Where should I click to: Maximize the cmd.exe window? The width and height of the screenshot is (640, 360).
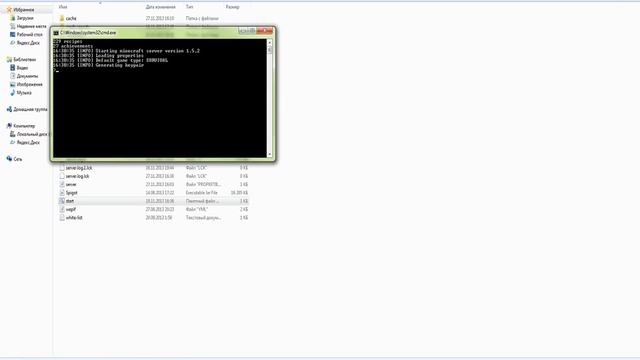(252, 31)
